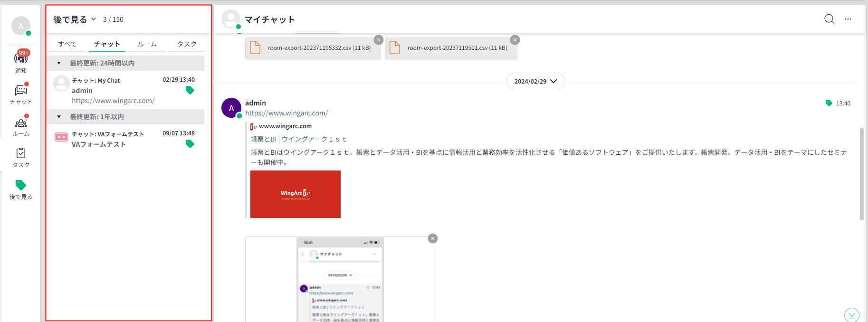
Task: Open notifications with 99+ badge
Action: [21, 62]
